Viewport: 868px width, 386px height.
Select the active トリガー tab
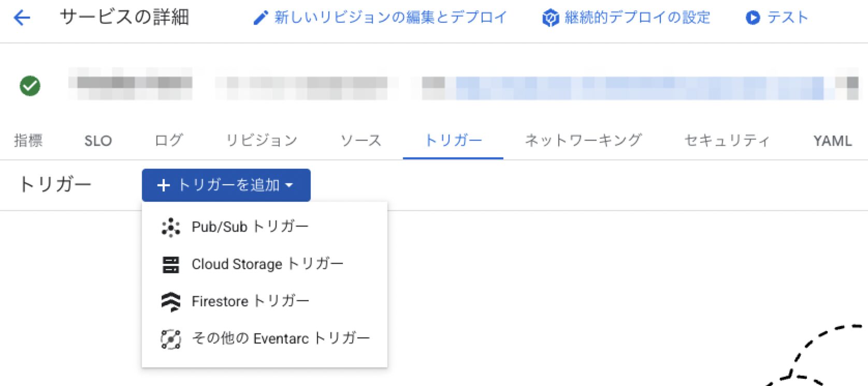(453, 140)
